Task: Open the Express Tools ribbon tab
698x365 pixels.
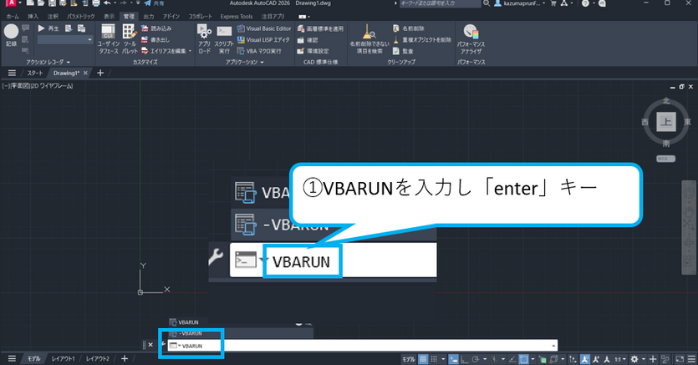Action: point(236,16)
